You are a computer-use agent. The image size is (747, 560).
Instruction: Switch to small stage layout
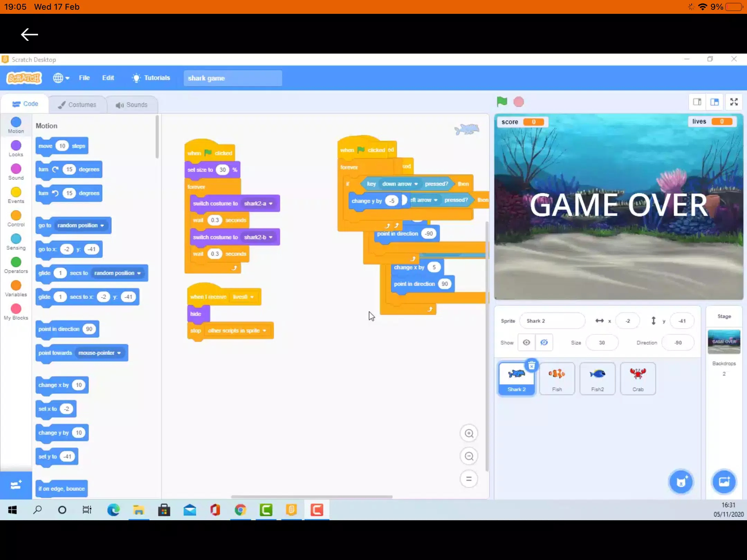click(x=697, y=102)
